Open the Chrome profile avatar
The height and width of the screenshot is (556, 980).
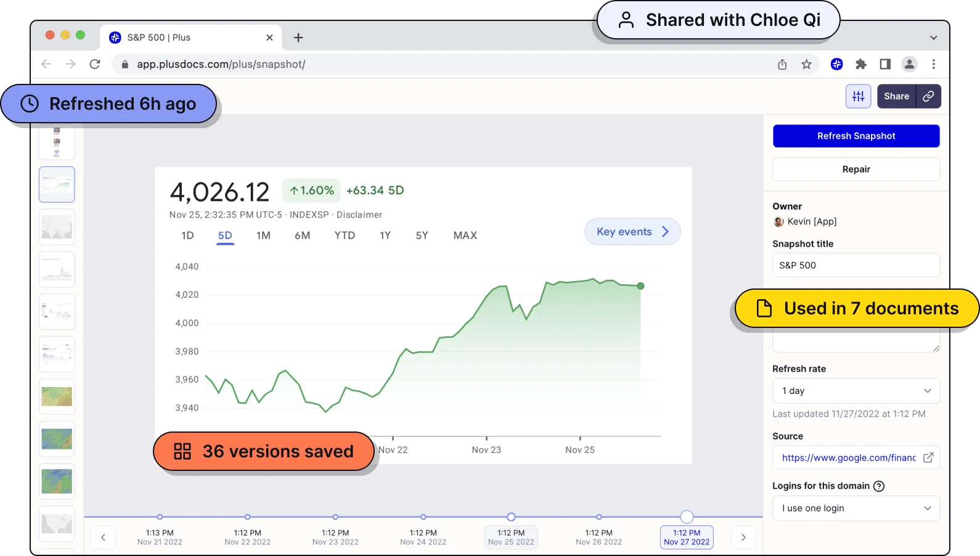tap(909, 64)
